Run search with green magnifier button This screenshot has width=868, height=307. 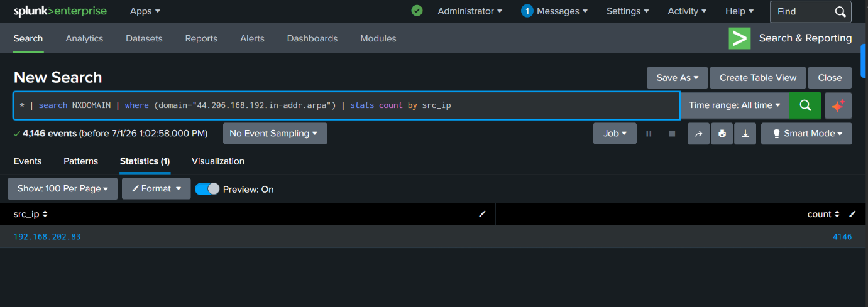(805, 105)
